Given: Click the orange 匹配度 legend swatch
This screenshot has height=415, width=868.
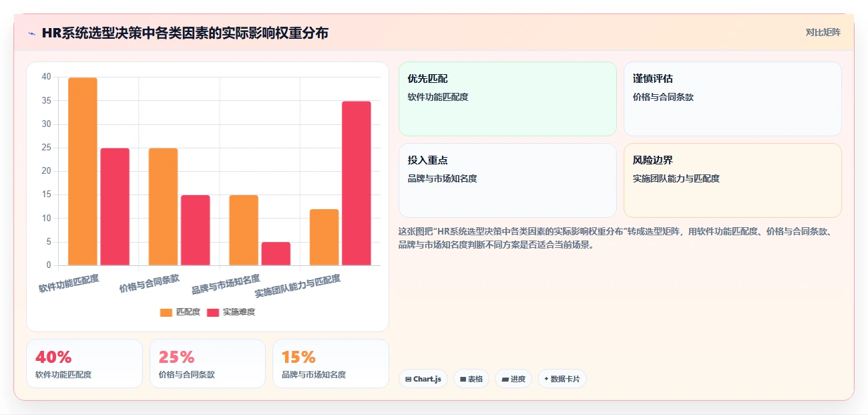Looking at the screenshot, I should (x=166, y=312).
